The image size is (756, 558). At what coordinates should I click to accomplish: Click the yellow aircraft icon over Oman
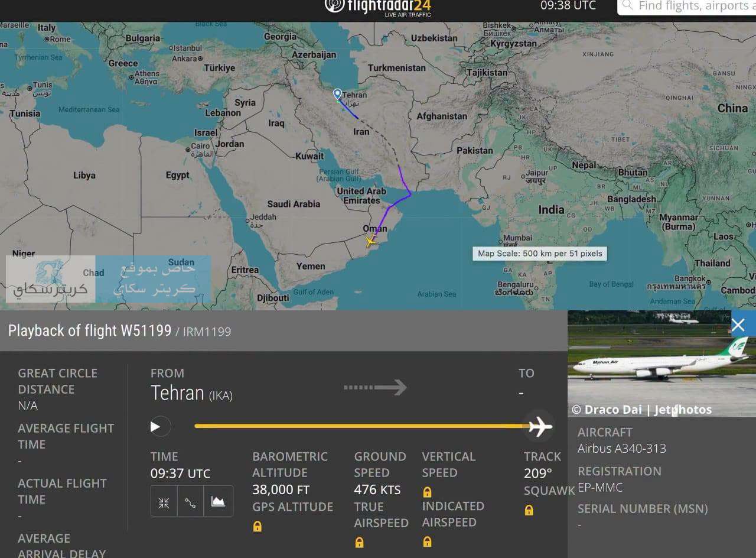click(x=370, y=241)
